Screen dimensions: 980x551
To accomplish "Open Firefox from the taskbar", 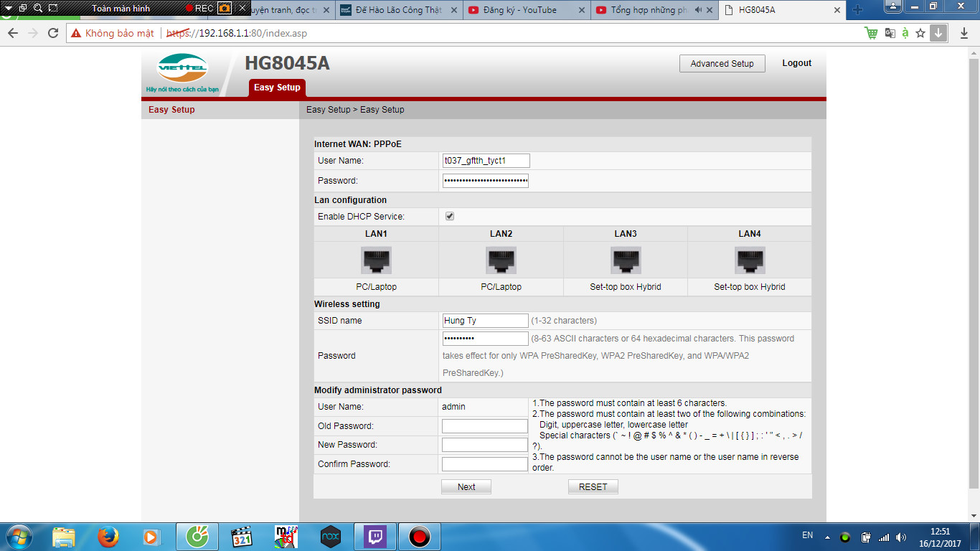I will click(x=108, y=536).
